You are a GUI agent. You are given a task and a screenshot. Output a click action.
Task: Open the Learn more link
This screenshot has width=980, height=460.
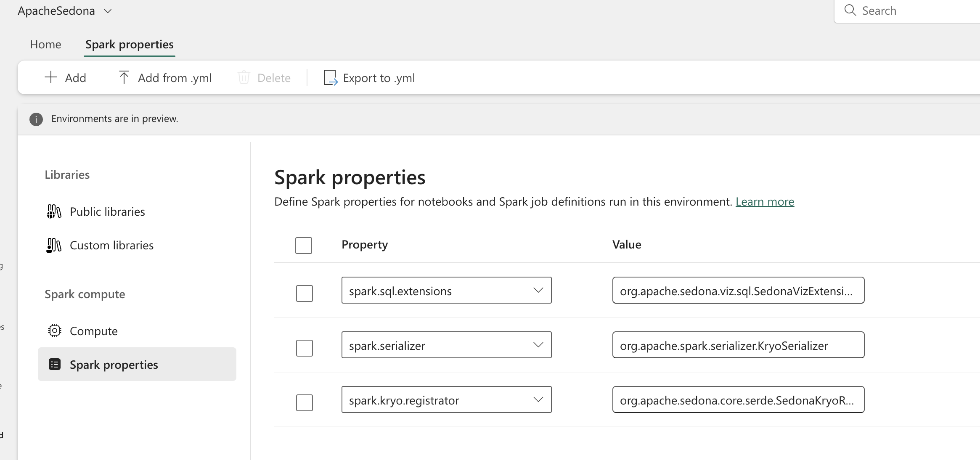coord(765,201)
